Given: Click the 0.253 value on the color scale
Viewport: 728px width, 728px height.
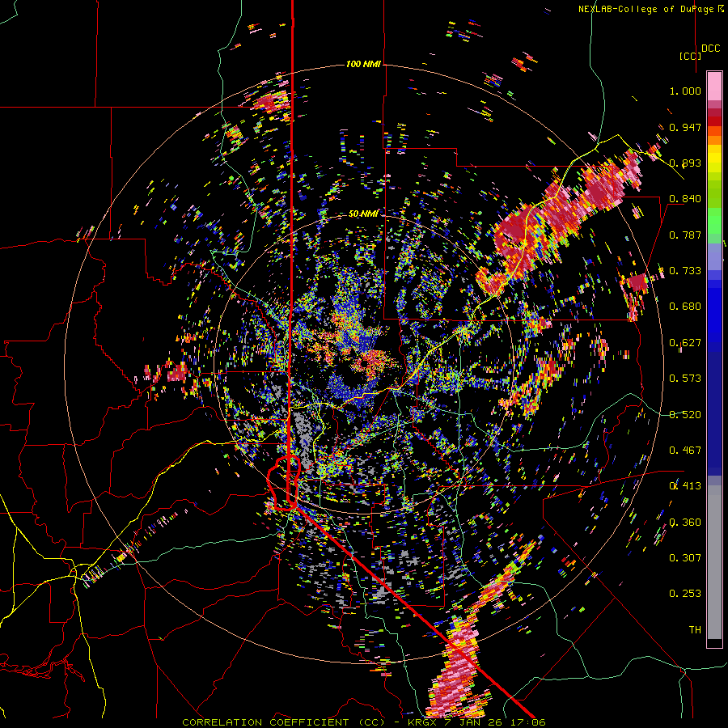Looking at the screenshot, I should click(x=685, y=594).
